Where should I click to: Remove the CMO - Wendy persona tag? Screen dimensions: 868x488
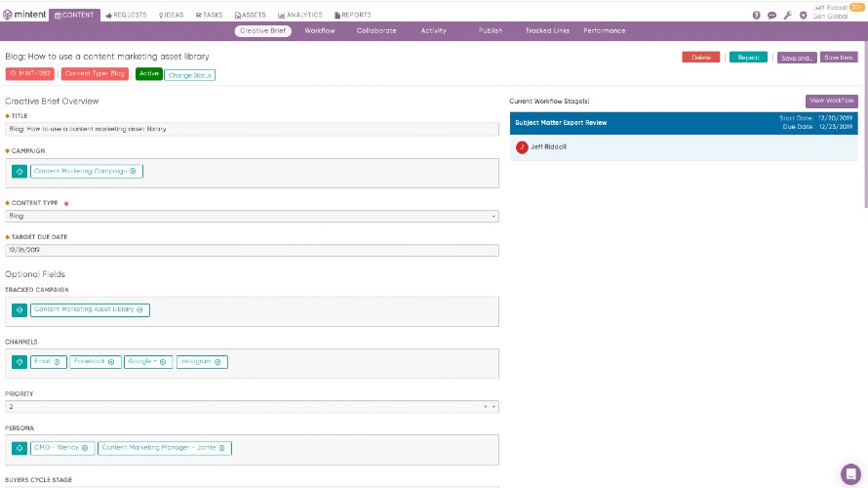click(85, 448)
